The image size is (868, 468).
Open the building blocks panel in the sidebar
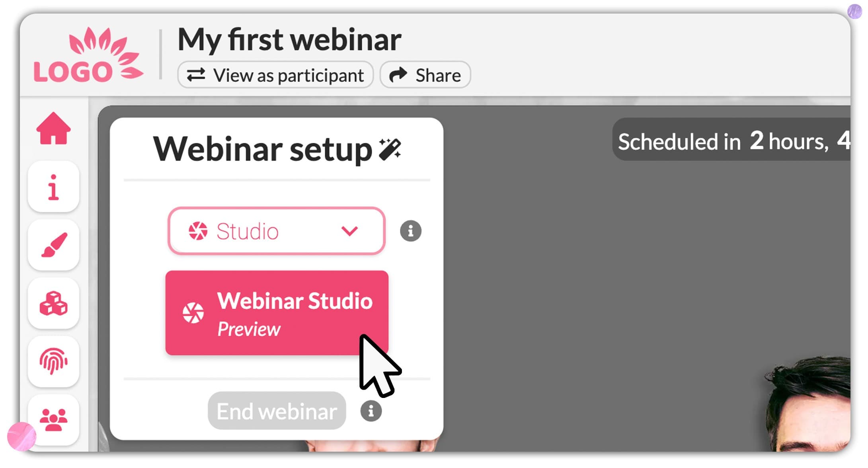53,303
